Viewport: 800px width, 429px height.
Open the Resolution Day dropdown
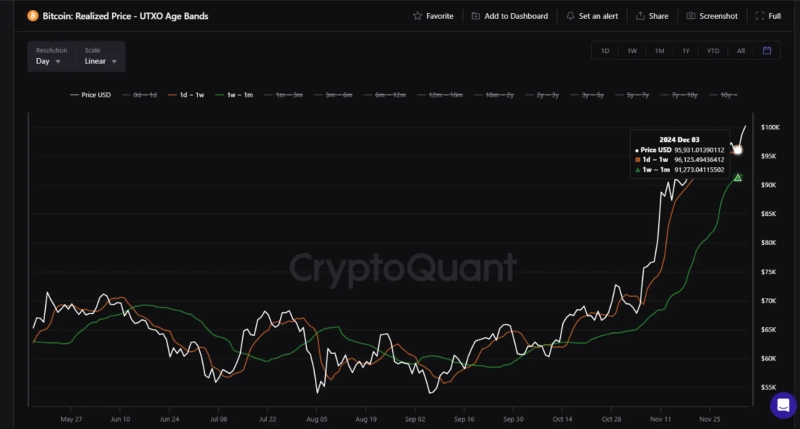(x=49, y=61)
